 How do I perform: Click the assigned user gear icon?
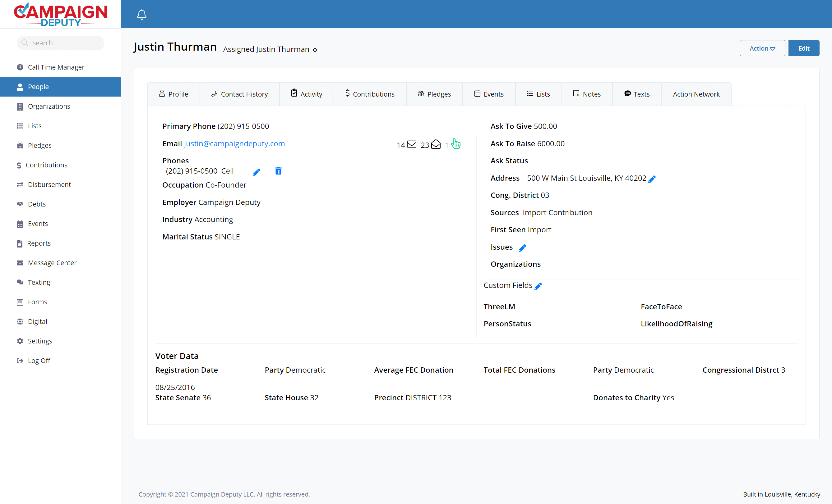(315, 50)
